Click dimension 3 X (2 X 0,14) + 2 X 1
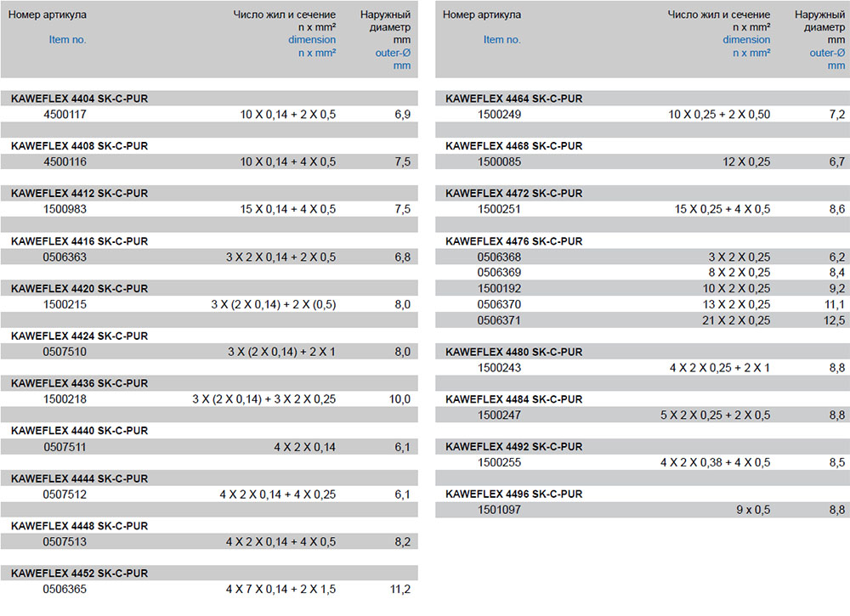 tap(281, 352)
